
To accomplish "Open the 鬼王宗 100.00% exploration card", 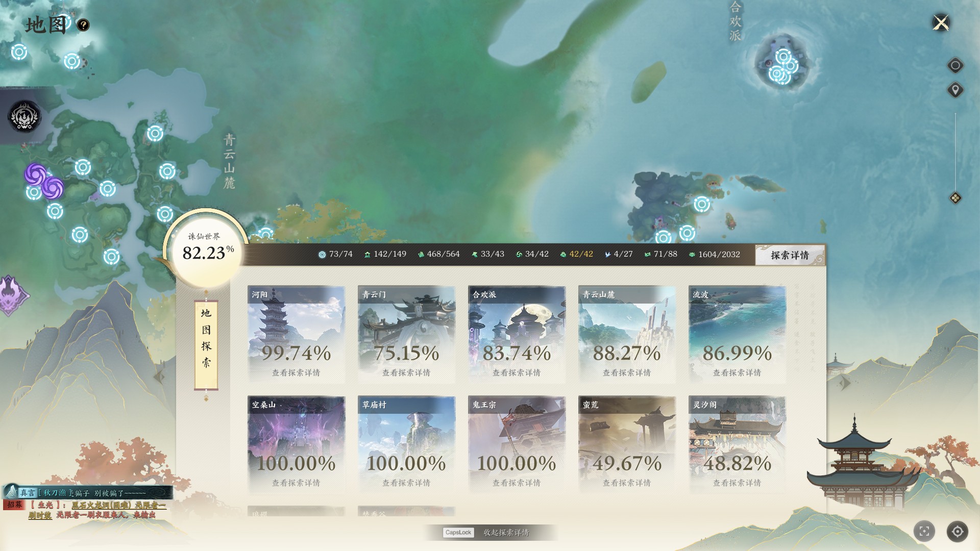I will pos(517,445).
